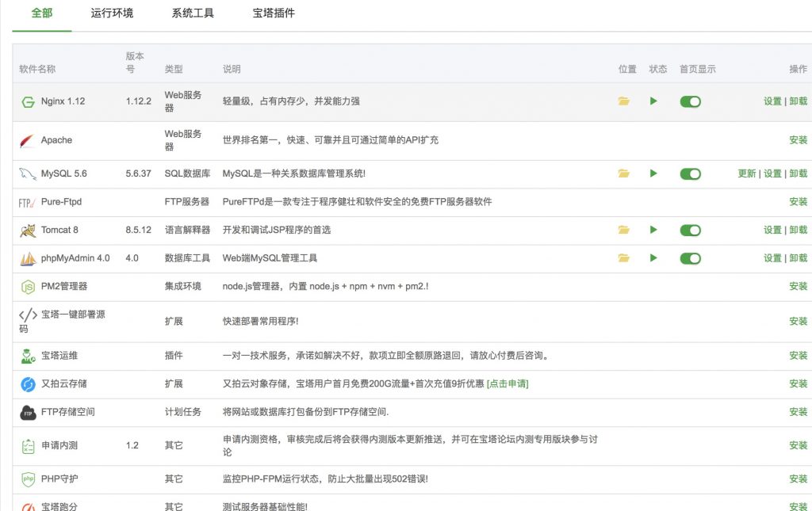Switch to the 运行环境 tab
This screenshot has height=511, width=812.
pyautogui.click(x=112, y=13)
